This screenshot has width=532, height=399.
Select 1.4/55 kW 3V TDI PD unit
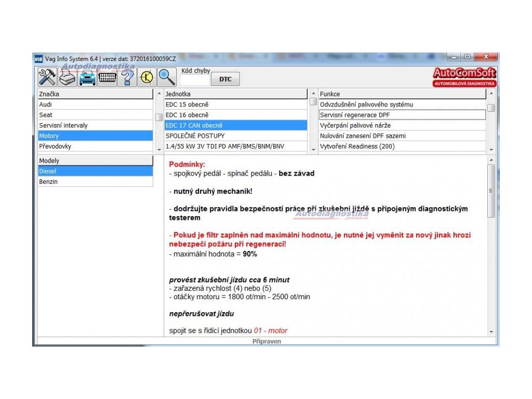[236, 146]
